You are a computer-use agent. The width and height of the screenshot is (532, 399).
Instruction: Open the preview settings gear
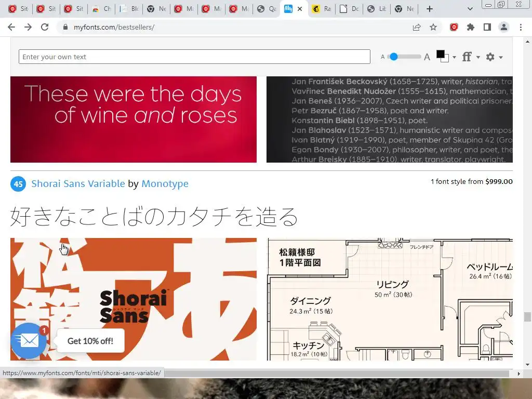click(x=490, y=57)
